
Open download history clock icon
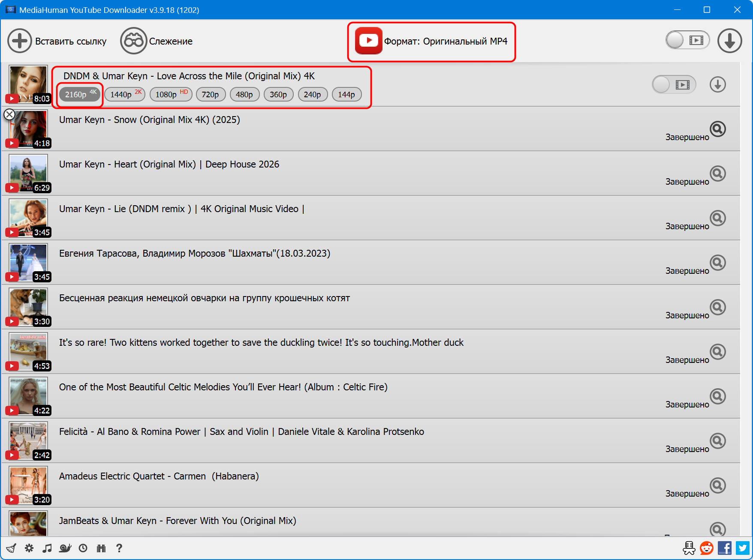click(x=83, y=548)
